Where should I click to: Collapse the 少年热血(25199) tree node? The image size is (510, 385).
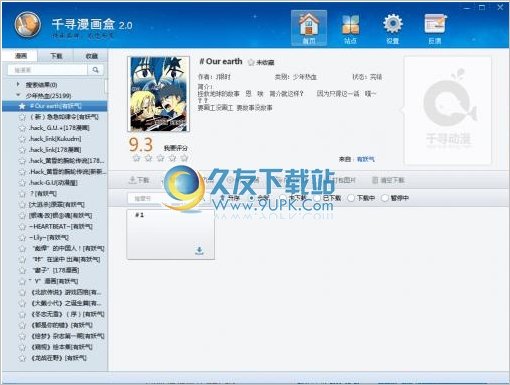tap(18, 95)
